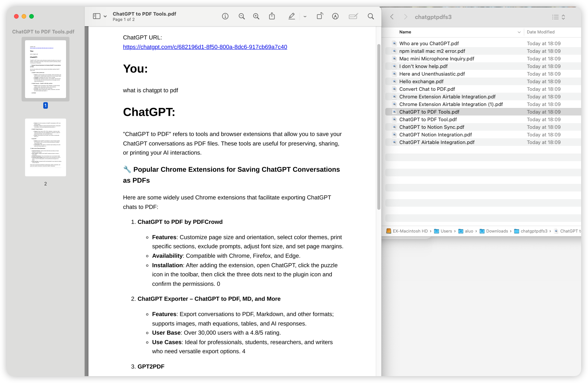This screenshot has height=383, width=588.
Task: Open the form fill and sign tool
Action: point(353,16)
